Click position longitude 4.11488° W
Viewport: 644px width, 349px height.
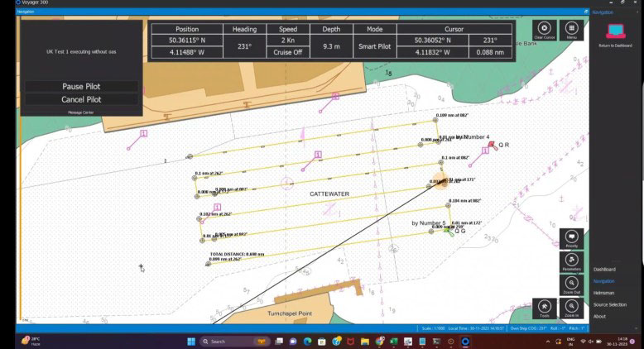(x=187, y=52)
